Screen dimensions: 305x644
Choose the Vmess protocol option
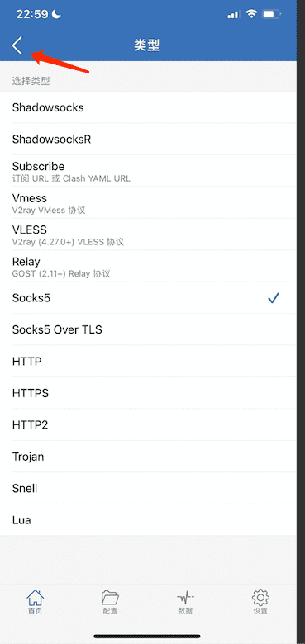click(148, 203)
